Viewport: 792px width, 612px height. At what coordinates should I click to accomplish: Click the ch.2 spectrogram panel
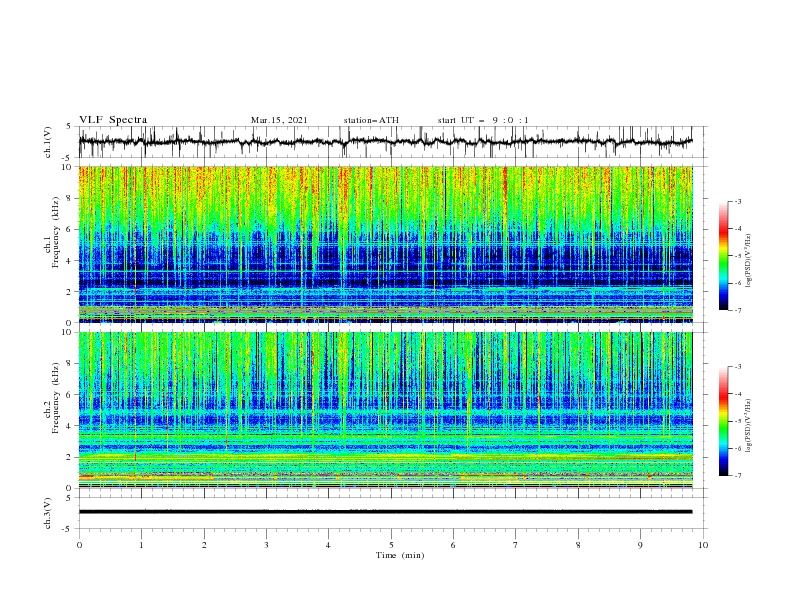click(385, 410)
